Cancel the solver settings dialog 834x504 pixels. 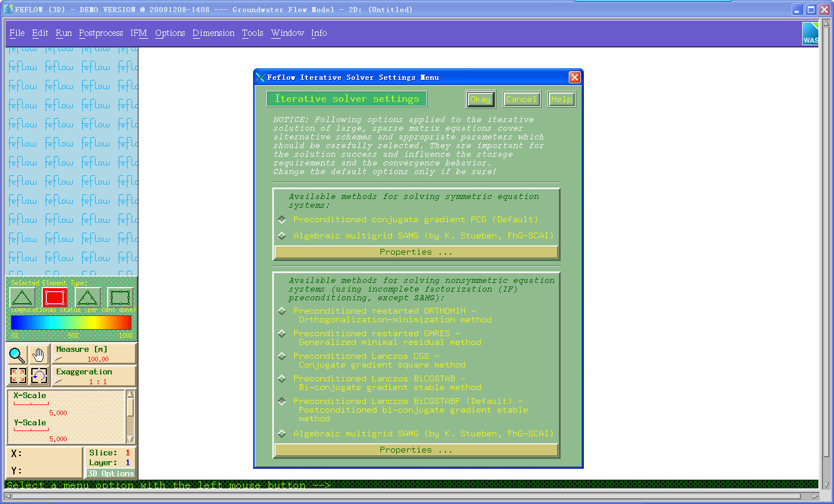pyautogui.click(x=521, y=100)
